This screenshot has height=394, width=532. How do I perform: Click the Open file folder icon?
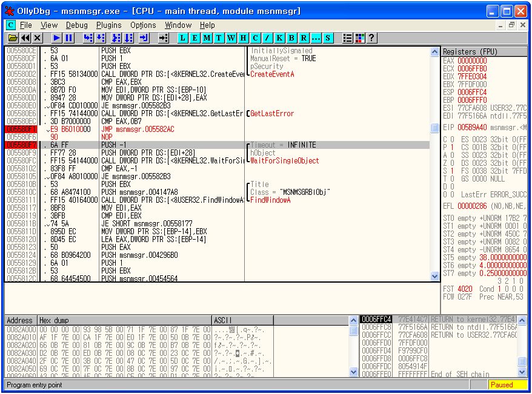tap(13, 38)
